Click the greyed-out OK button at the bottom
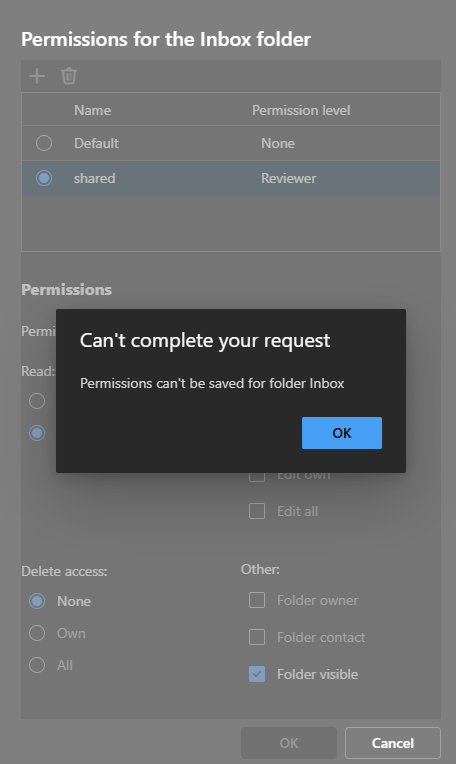The image size is (456, 764). pyautogui.click(x=289, y=743)
